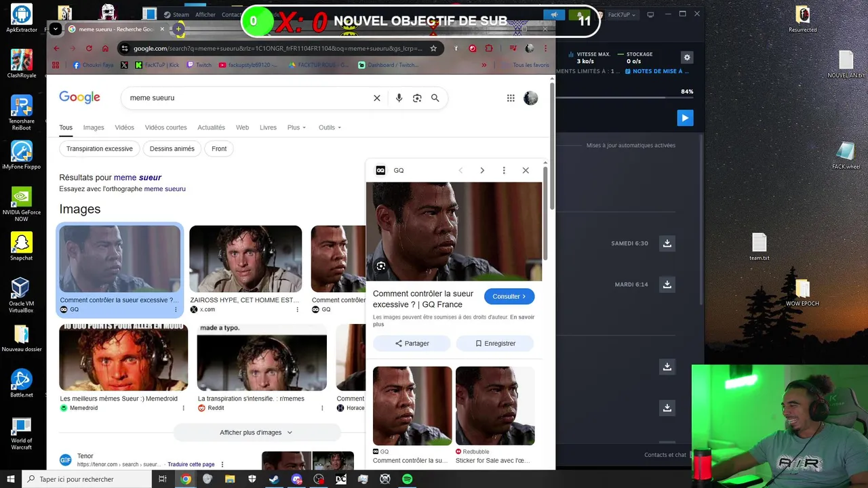868x488 pixels.
Task: Open File Explorer from the taskbar
Action: [x=230, y=479]
